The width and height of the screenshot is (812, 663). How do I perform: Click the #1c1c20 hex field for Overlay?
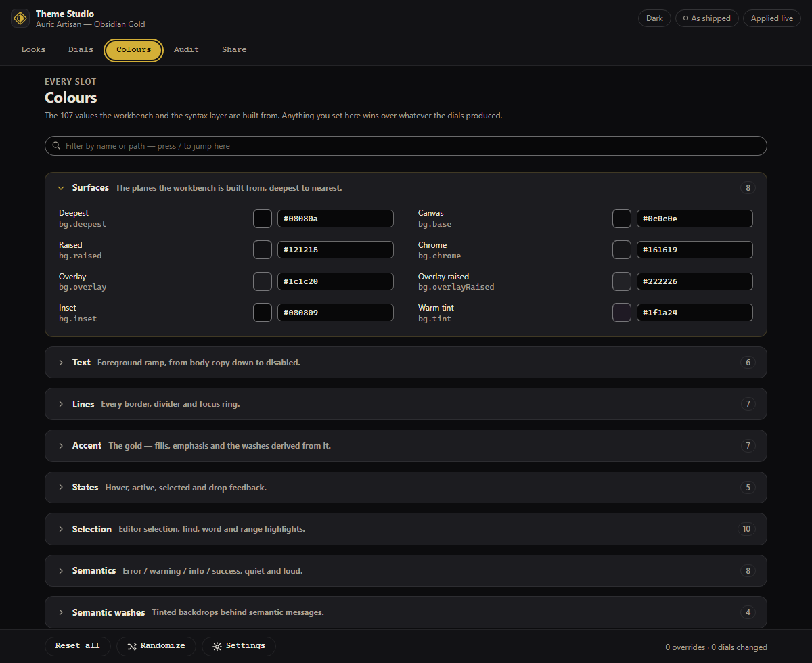tap(336, 281)
